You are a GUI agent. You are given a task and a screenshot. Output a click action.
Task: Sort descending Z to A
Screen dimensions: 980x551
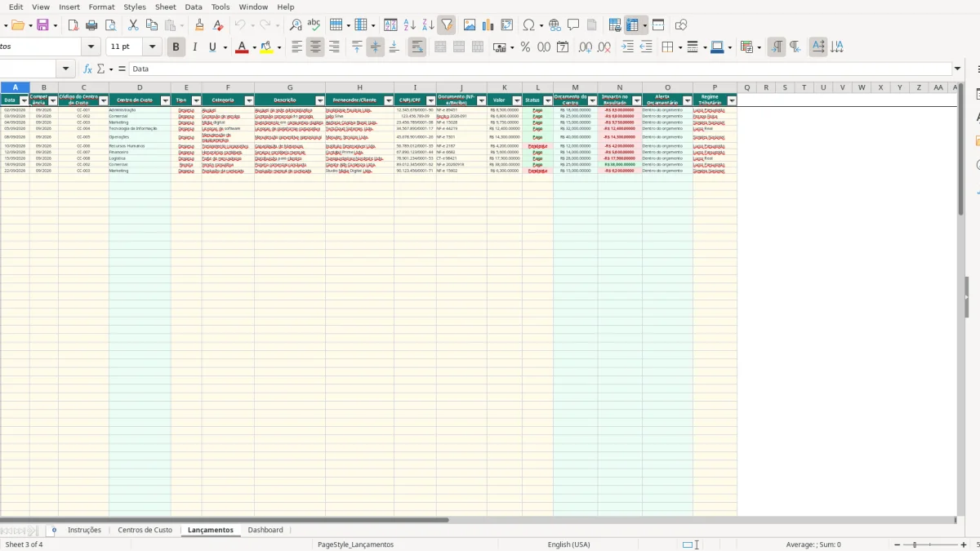pos(428,25)
